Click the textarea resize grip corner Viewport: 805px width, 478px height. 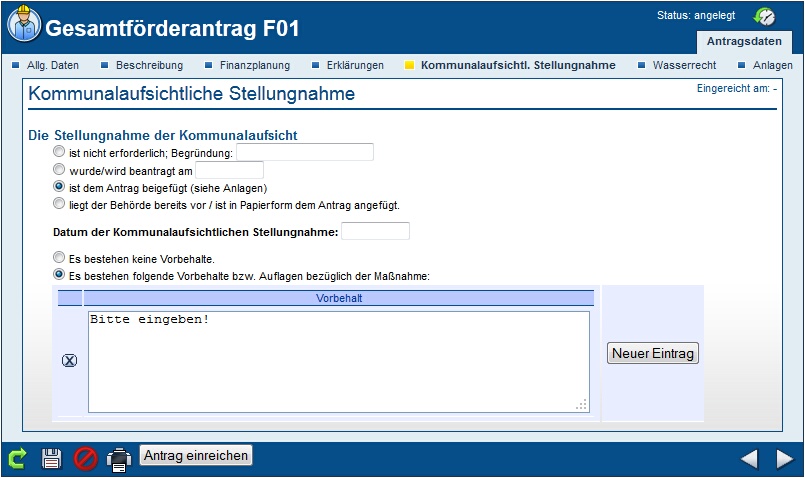(582, 405)
